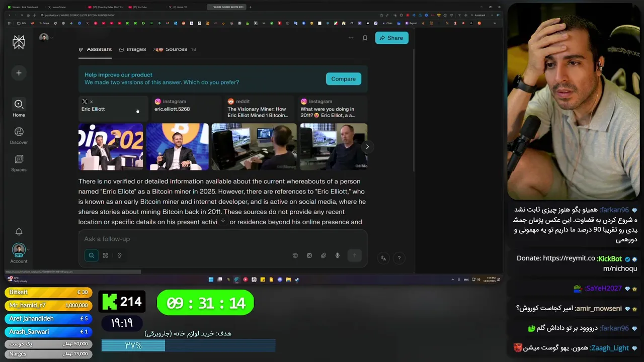Click the 37% donation goal bar

pyautogui.click(x=188, y=345)
